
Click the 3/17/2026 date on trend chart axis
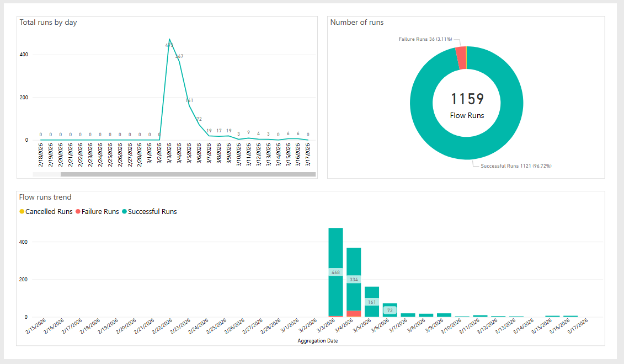point(578,326)
